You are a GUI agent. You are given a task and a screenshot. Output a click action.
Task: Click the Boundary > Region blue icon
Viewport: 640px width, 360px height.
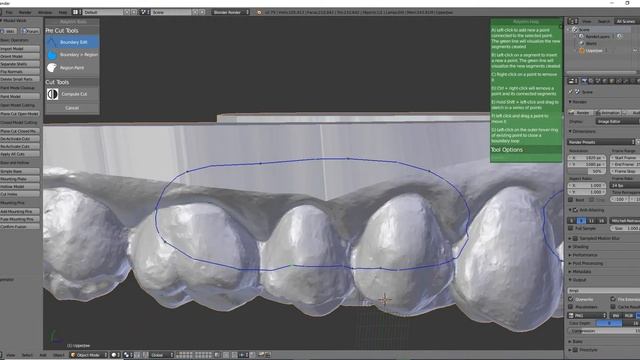pyautogui.click(x=52, y=55)
